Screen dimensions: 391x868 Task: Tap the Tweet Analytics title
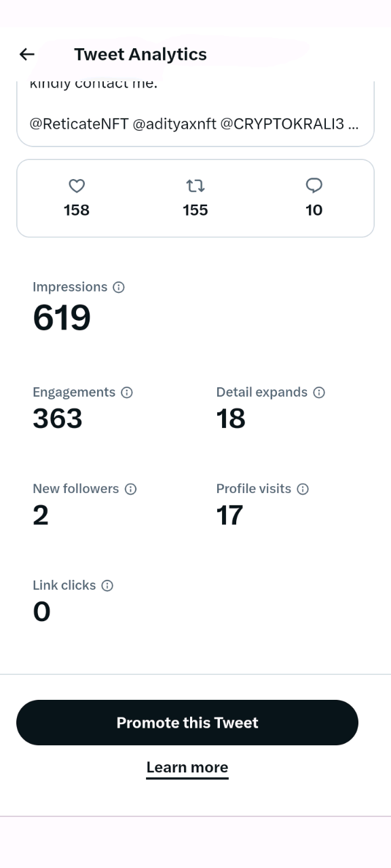coord(141,54)
